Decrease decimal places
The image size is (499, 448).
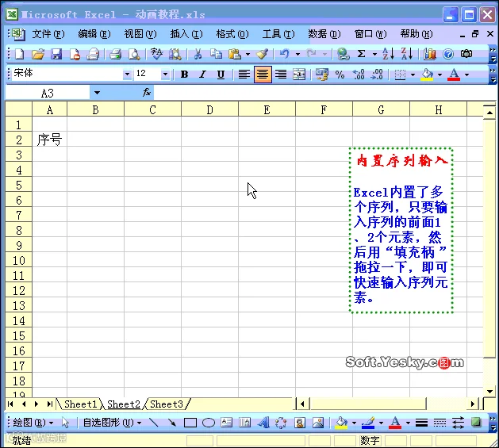click(x=377, y=75)
